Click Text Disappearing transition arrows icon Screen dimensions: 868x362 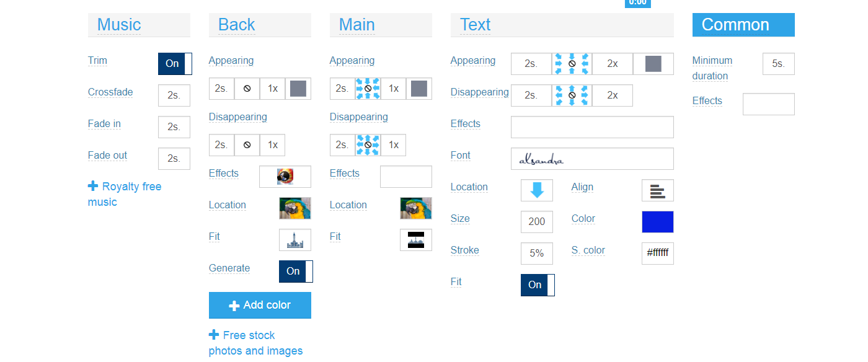pyautogui.click(x=572, y=95)
